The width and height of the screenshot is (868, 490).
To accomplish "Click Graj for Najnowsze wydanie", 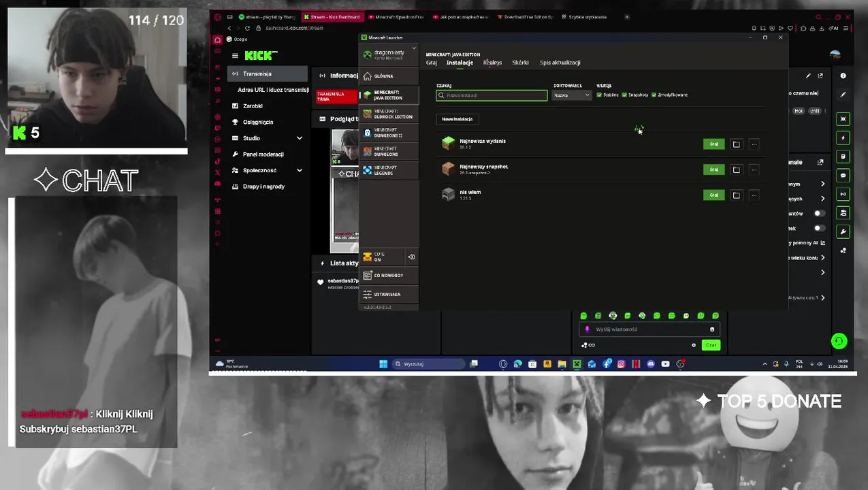I will 713,144.
